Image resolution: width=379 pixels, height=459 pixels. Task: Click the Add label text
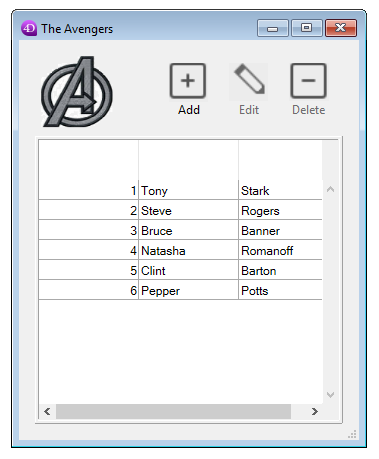189,110
